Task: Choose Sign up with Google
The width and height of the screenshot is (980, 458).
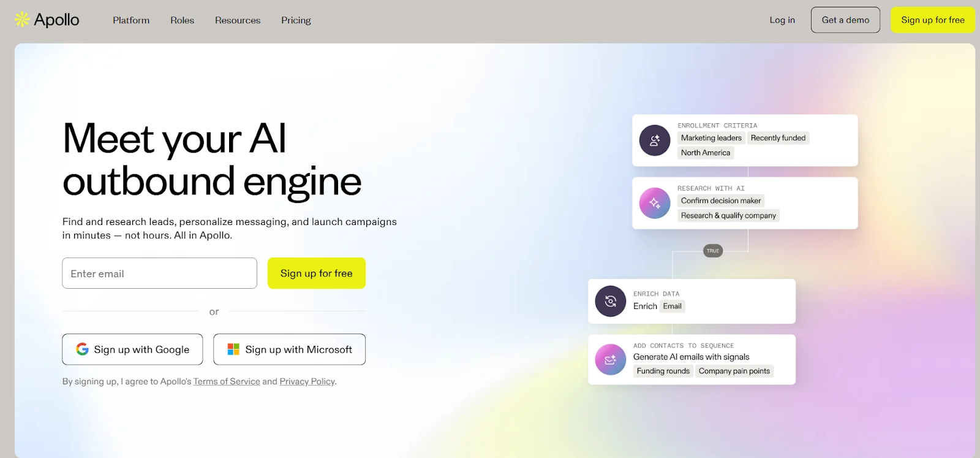Action: tap(132, 349)
